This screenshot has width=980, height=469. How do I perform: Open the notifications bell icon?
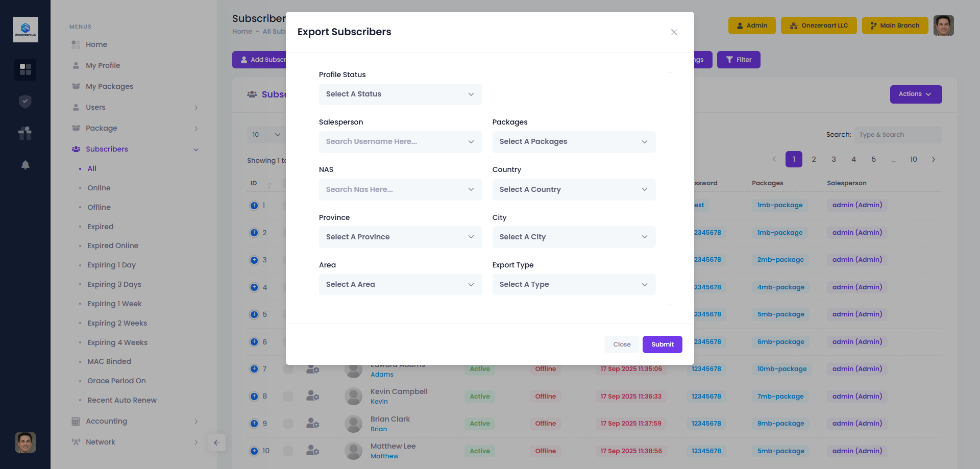[25, 165]
